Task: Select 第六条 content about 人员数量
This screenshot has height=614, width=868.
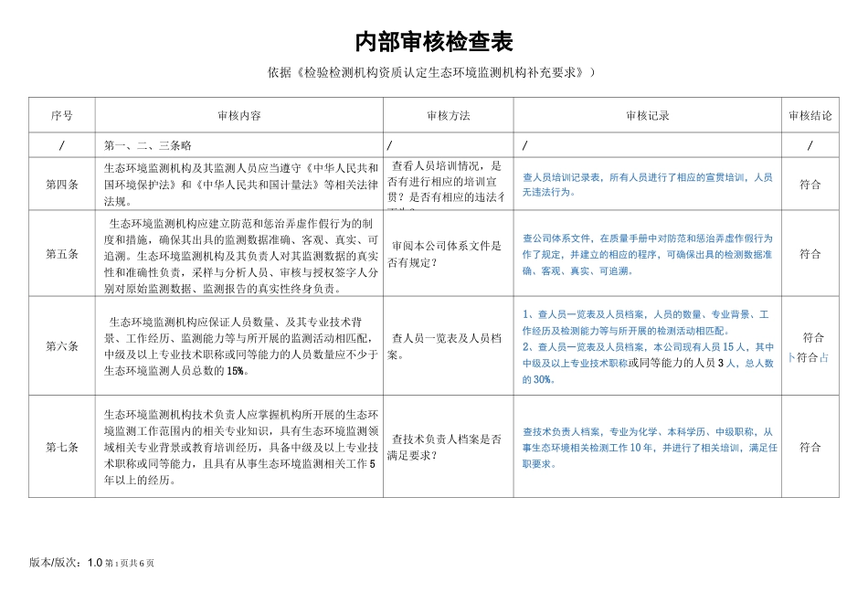Action: [241, 346]
